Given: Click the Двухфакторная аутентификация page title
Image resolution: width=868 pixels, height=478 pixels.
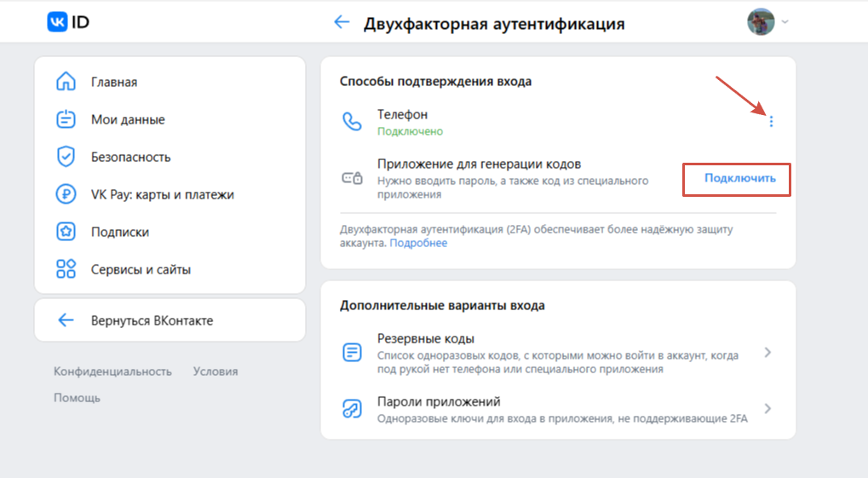Looking at the screenshot, I should click(494, 24).
